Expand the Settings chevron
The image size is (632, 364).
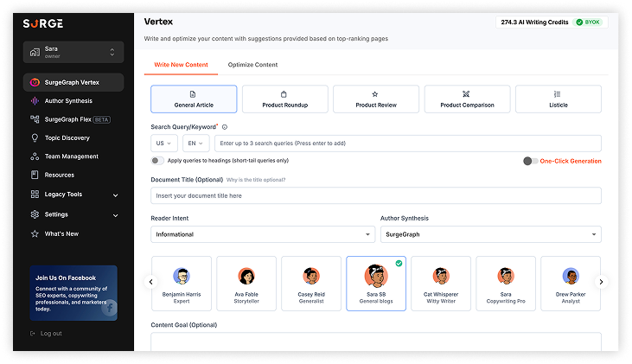(x=116, y=215)
